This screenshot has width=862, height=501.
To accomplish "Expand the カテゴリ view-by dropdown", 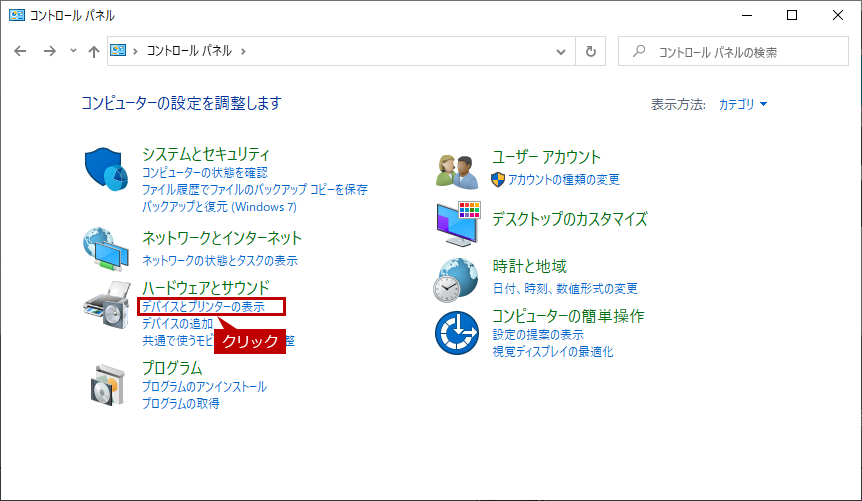I will [743, 104].
